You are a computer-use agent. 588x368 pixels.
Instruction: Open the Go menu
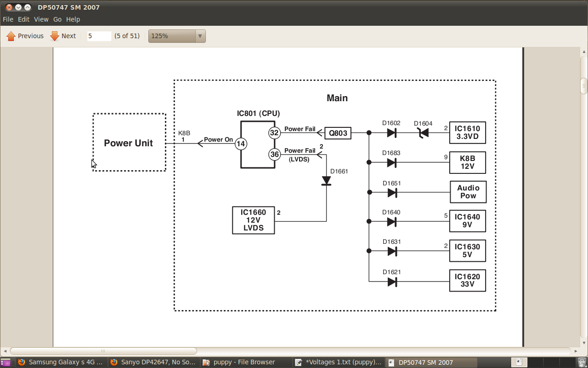click(x=57, y=19)
